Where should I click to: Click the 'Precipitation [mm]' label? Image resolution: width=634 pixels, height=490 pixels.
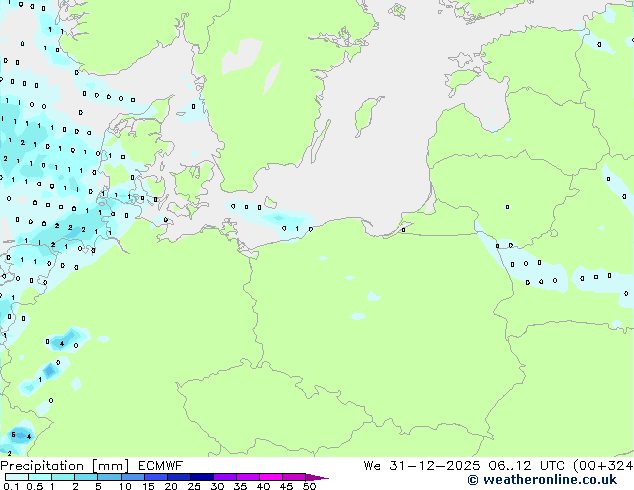coord(64,466)
